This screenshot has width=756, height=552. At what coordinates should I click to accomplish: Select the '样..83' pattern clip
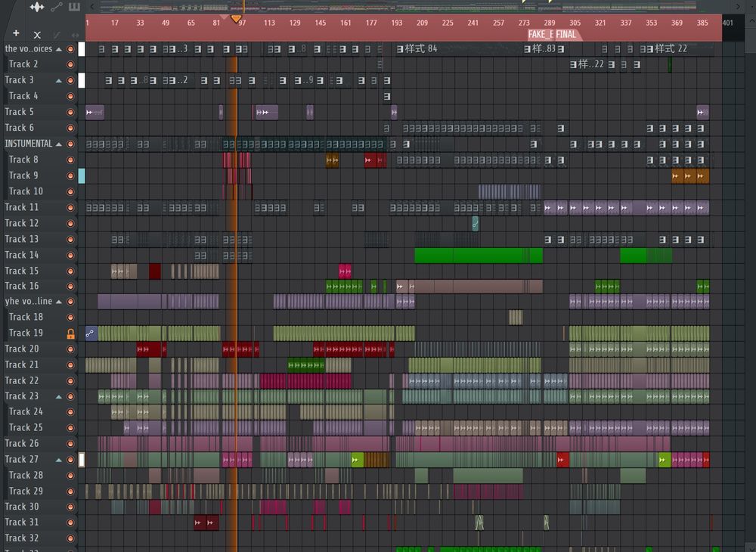(540, 48)
